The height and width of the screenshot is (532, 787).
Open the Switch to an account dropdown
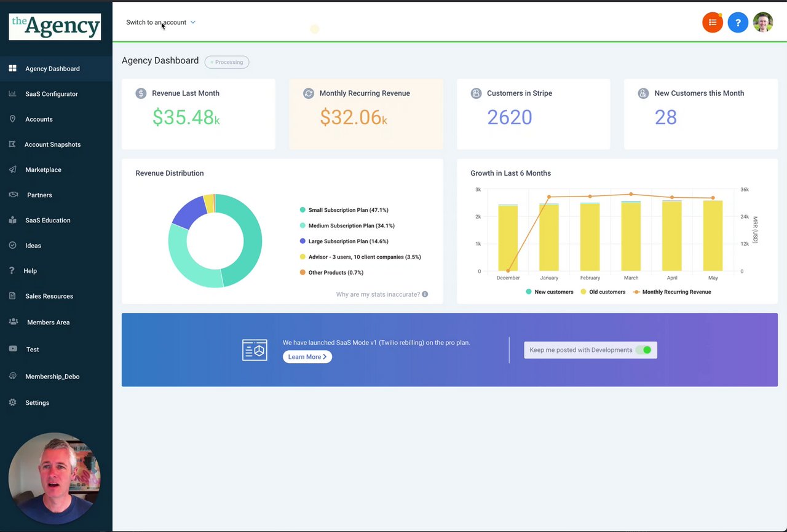(160, 22)
